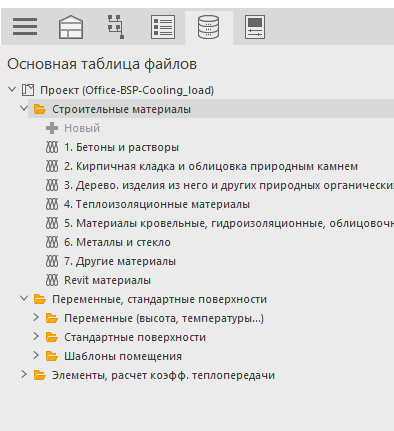Click folder icon of Элементы, расчет коэфф. теплопередачи

click(40, 375)
